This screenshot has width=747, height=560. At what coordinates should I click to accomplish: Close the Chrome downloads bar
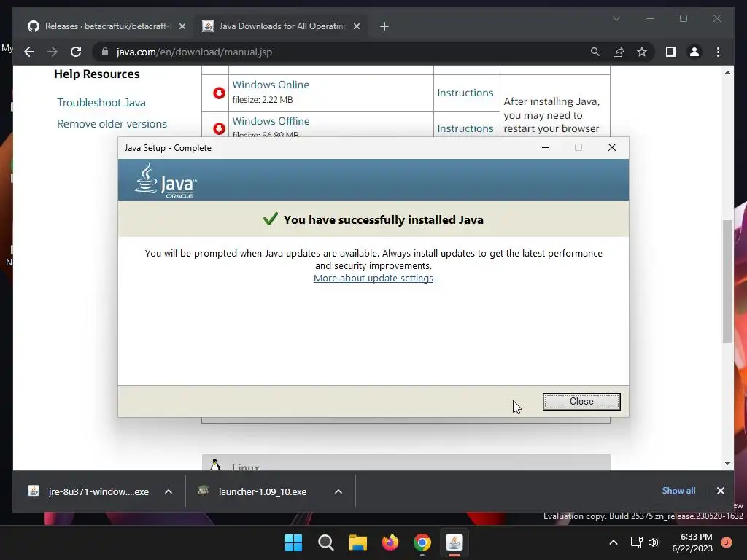click(720, 491)
